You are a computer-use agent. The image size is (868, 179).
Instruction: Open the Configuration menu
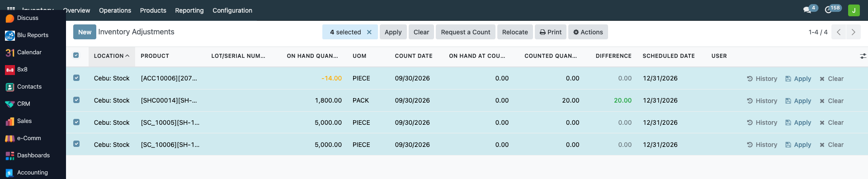point(232,10)
